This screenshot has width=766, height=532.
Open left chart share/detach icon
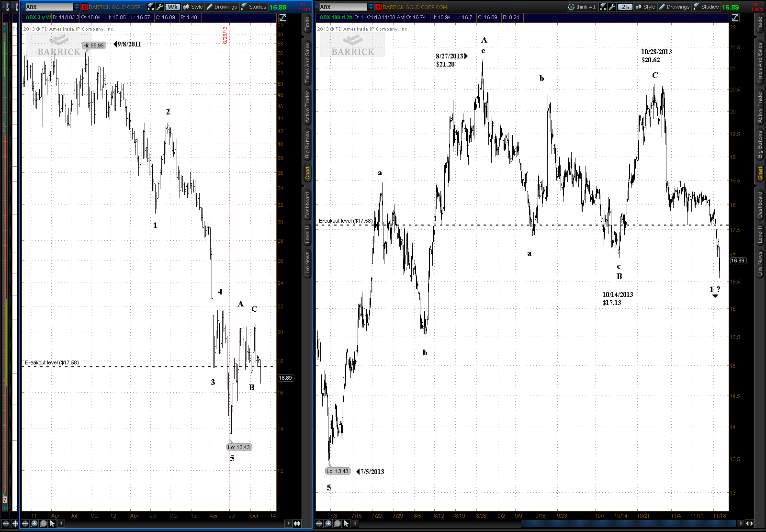tap(151, 7)
